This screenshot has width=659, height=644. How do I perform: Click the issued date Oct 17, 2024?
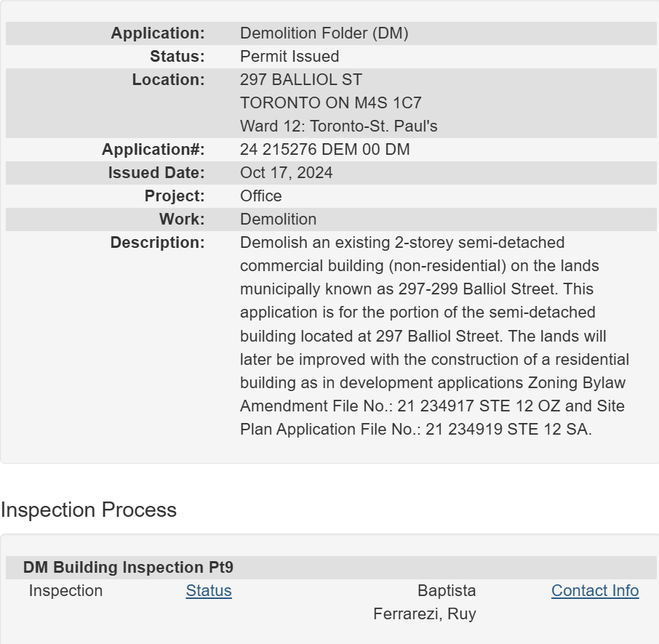pos(286,173)
